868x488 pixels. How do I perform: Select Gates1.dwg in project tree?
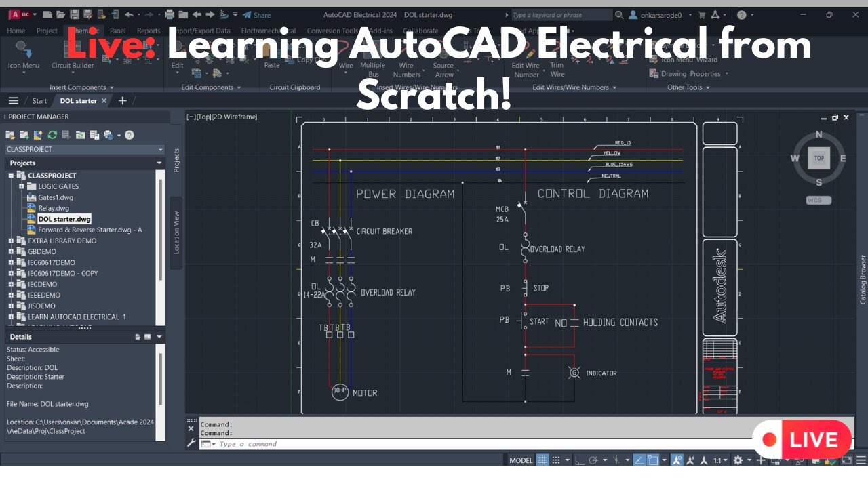coord(56,197)
